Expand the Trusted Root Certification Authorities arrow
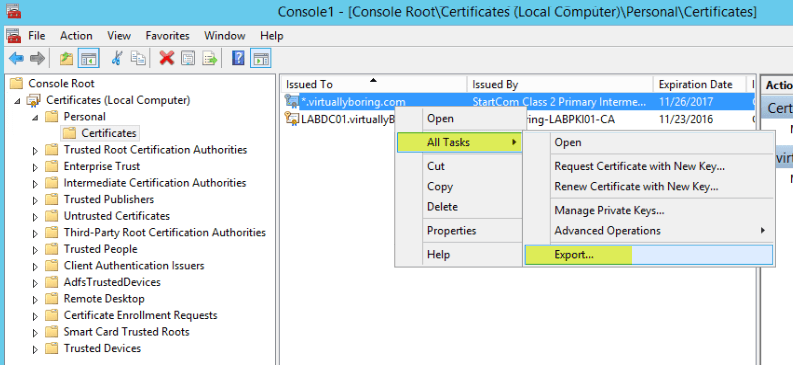The image size is (793, 365). [x=35, y=150]
